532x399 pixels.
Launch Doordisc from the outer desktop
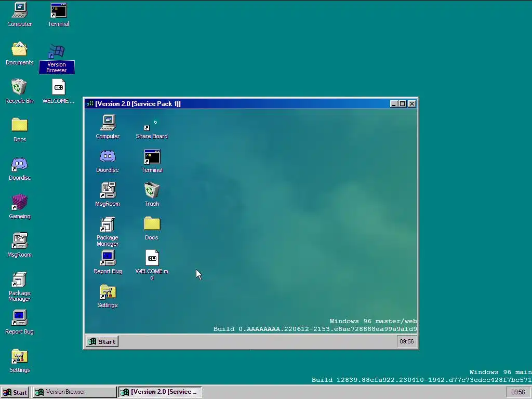click(x=20, y=168)
